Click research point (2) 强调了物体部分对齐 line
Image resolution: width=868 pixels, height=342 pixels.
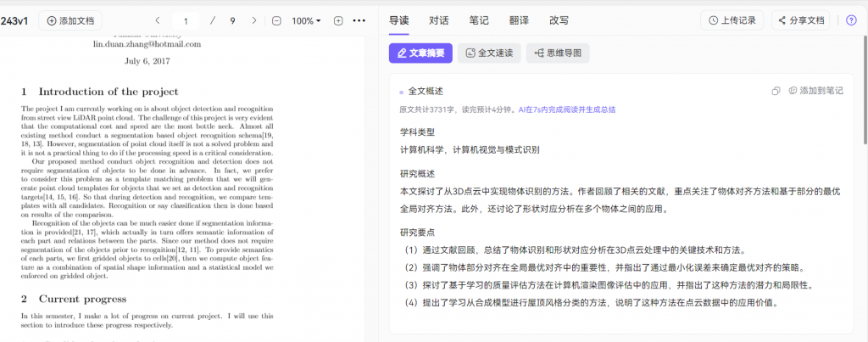[604, 267]
